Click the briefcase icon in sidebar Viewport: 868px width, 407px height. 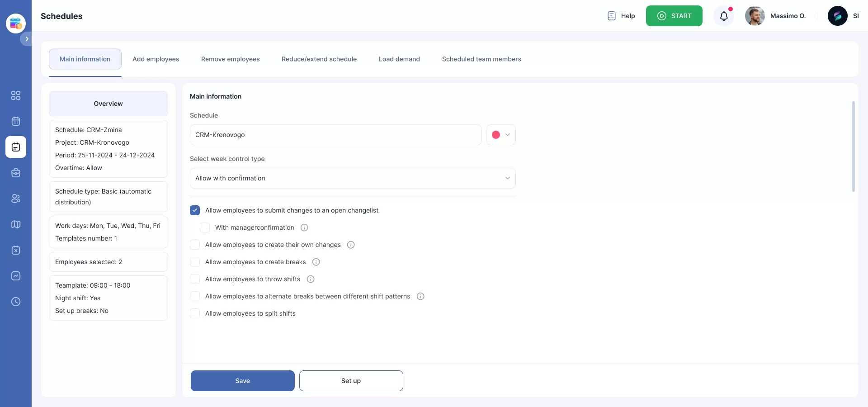(16, 173)
